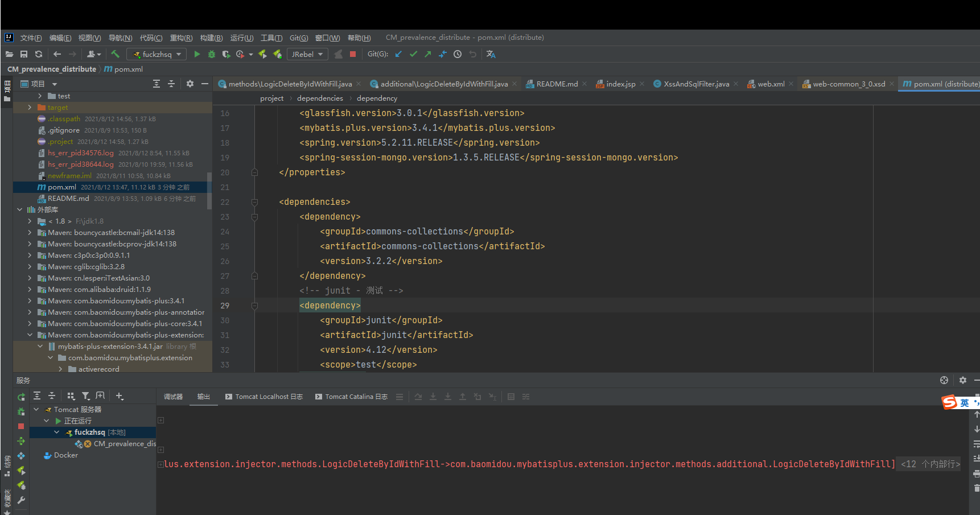Build project using the hammer icon
Screen dimensions: 980x515
point(116,54)
